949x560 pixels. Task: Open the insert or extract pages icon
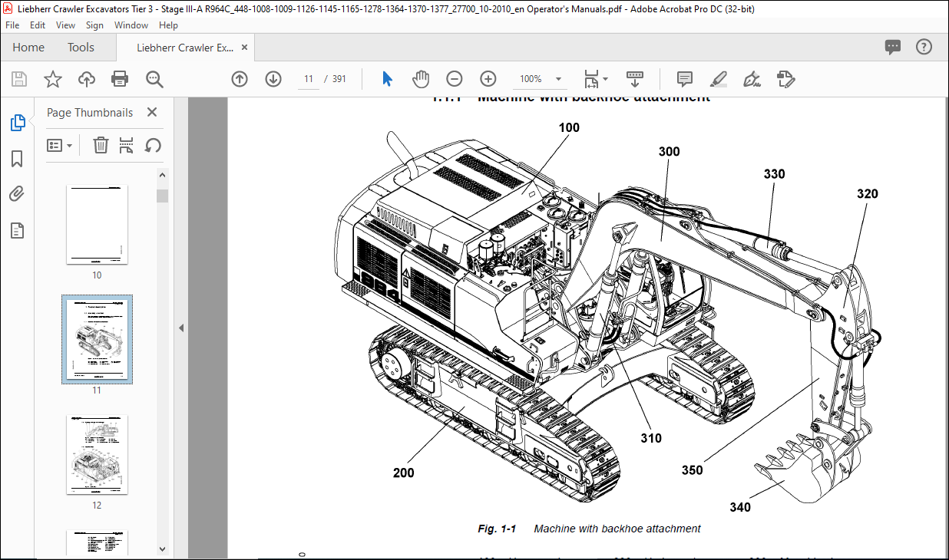(127, 145)
